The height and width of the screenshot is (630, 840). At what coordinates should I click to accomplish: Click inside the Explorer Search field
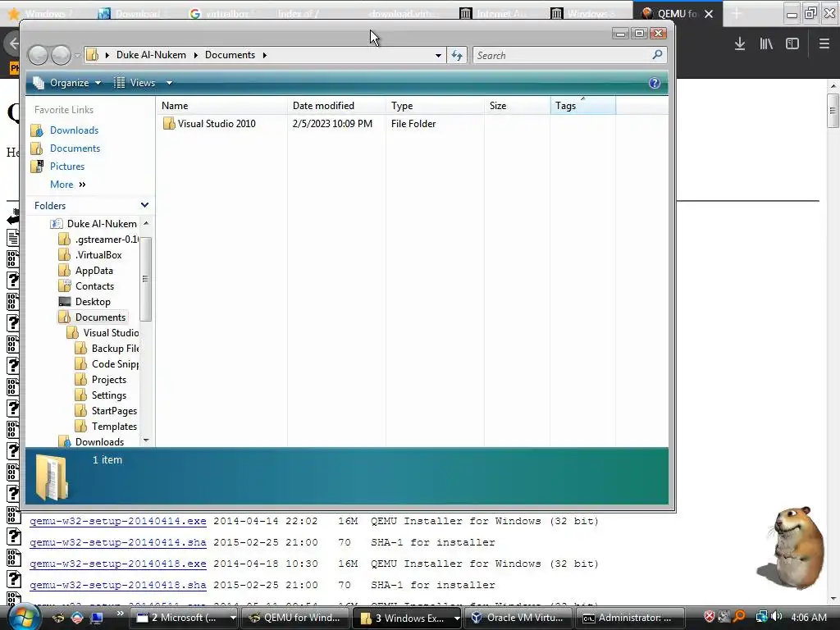pyautogui.click(x=563, y=55)
